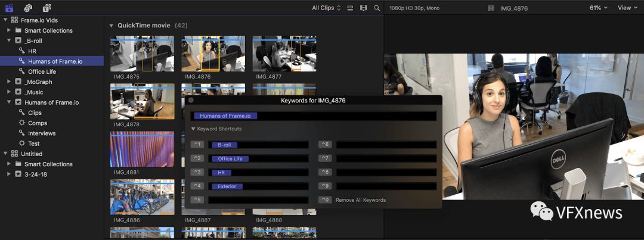The image size is (644, 240).
Task: Collapse the Keyword Shortcuts disclosure triangle
Action: pyautogui.click(x=193, y=129)
